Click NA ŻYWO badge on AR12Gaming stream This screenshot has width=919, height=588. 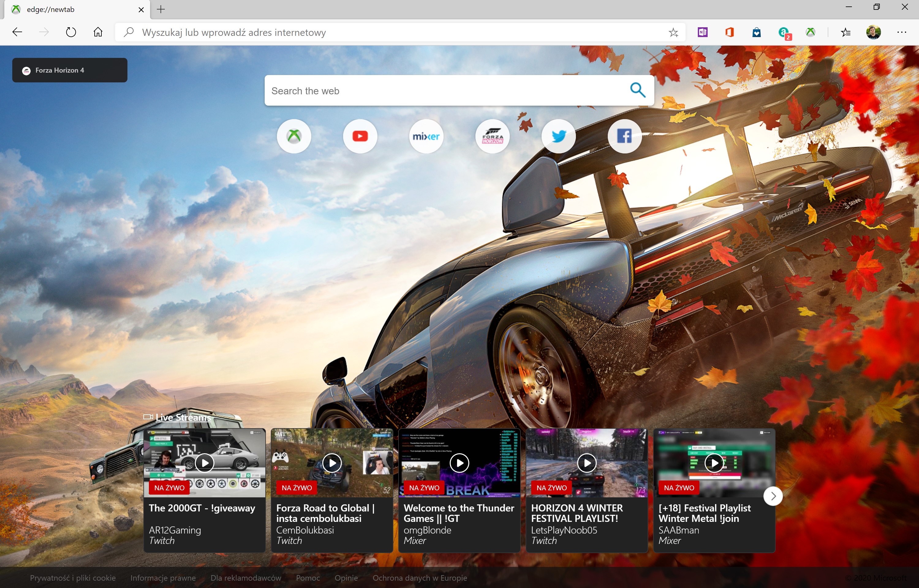(169, 488)
